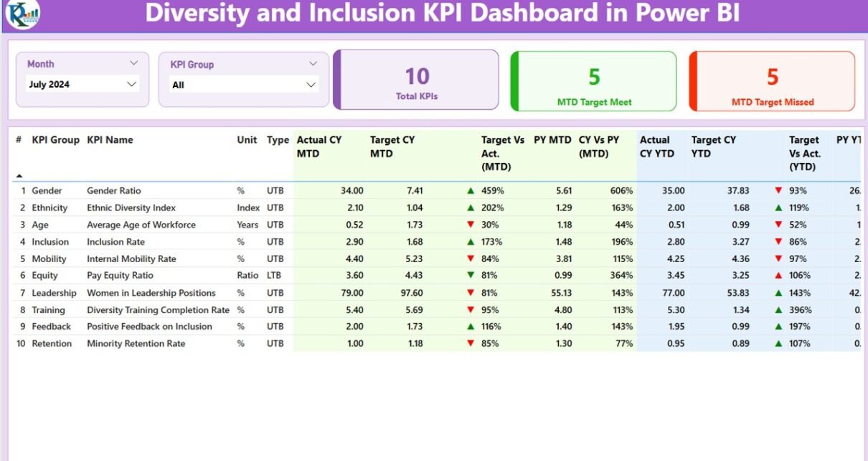This screenshot has width=868, height=461.
Task: Click the dashboard logo icon in header
Action: tap(22, 14)
